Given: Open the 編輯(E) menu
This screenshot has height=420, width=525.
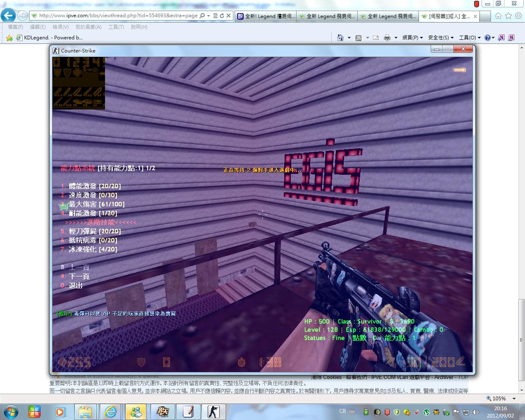Looking at the screenshot, I should [38, 27].
